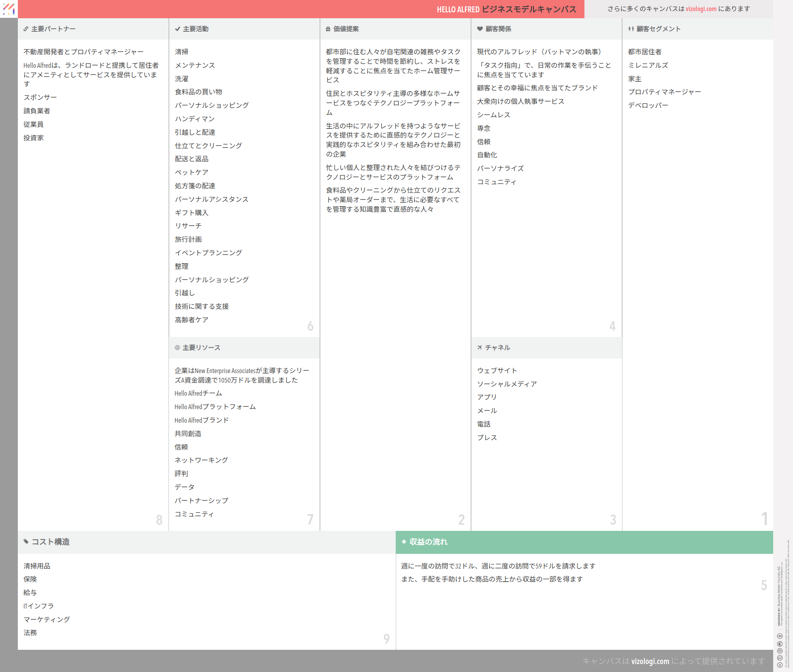
Task: Open the vizologi.com link in the header
Action: pos(701,9)
